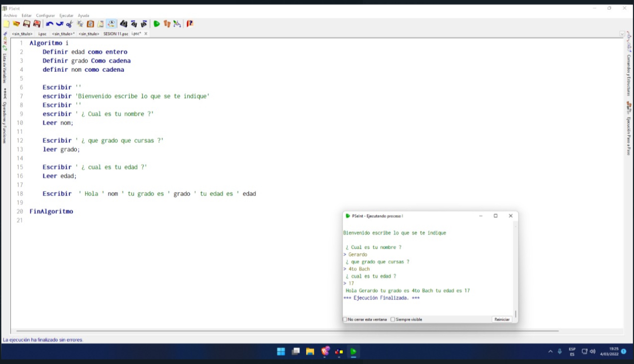Click the Find Previous binoculars icon
The image size is (634, 364).
point(134,23)
